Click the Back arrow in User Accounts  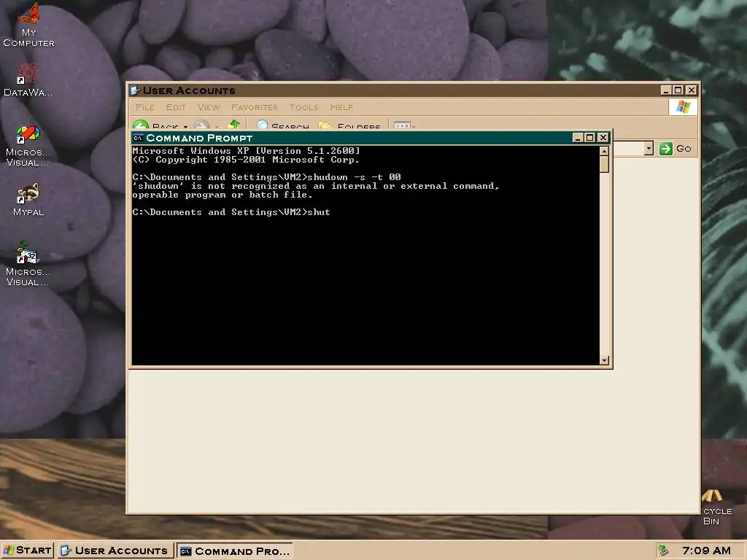click(141, 125)
